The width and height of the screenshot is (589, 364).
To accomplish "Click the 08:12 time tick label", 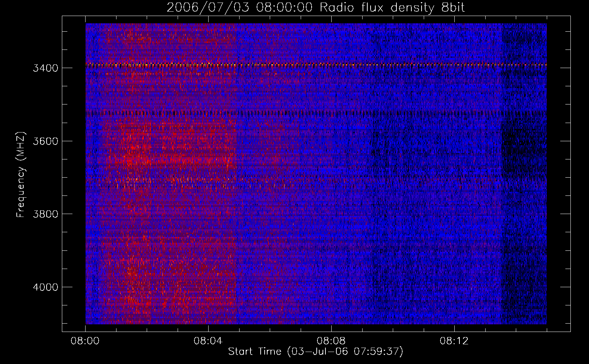I will [x=454, y=341].
